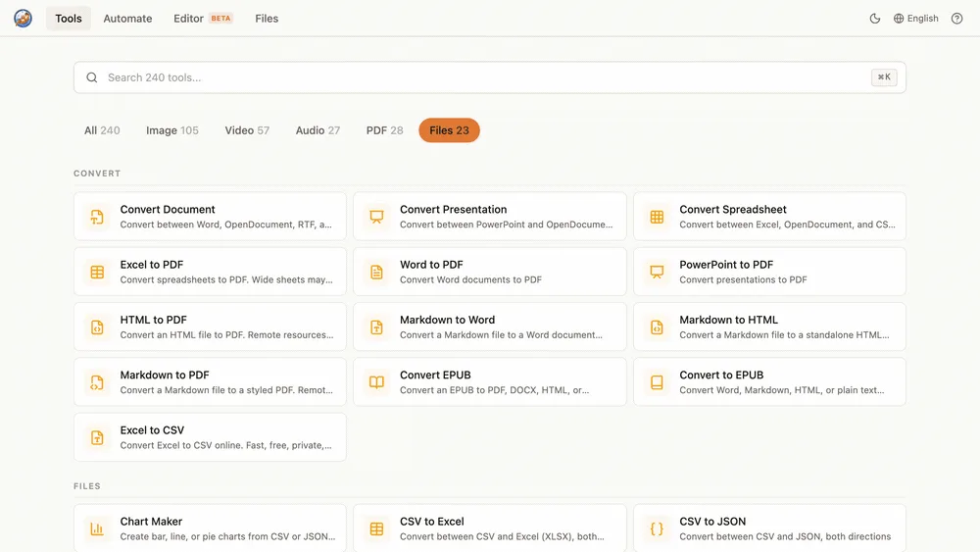Open the Word to PDF title

tap(431, 265)
